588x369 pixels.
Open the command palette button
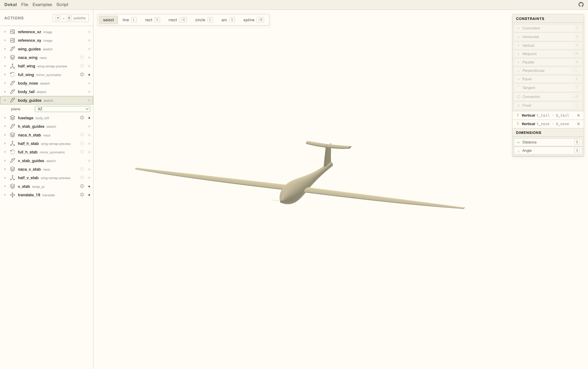pos(71,18)
